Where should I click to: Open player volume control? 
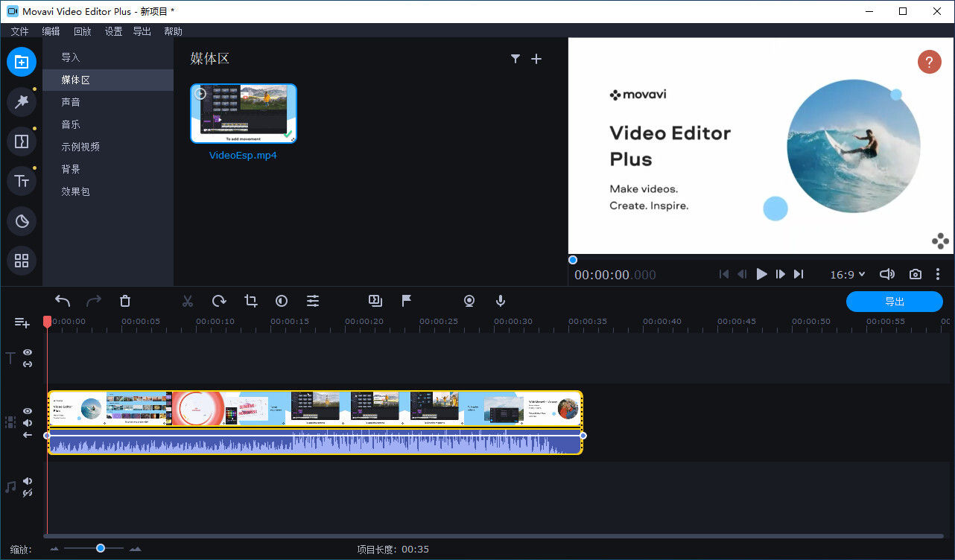click(x=886, y=274)
